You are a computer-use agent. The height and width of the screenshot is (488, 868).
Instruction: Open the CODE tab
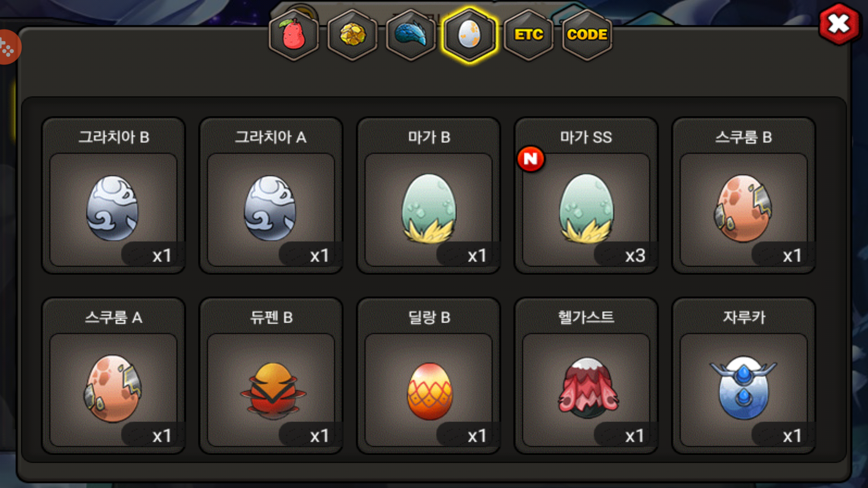[587, 35]
